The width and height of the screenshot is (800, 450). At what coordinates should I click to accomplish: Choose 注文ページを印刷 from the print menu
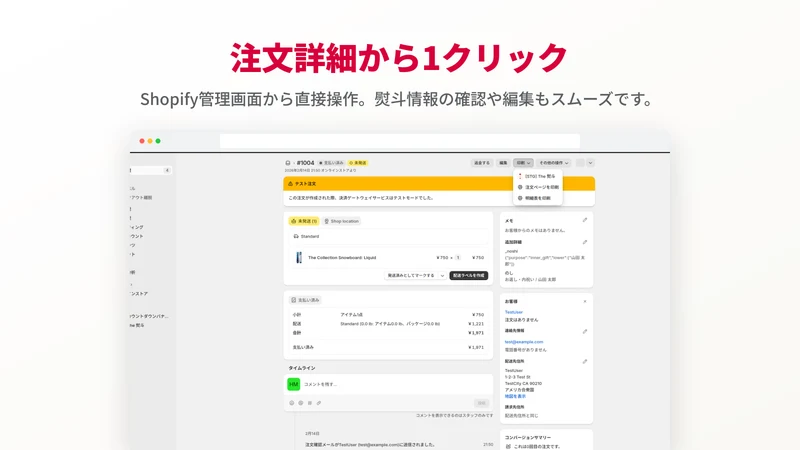(537, 187)
